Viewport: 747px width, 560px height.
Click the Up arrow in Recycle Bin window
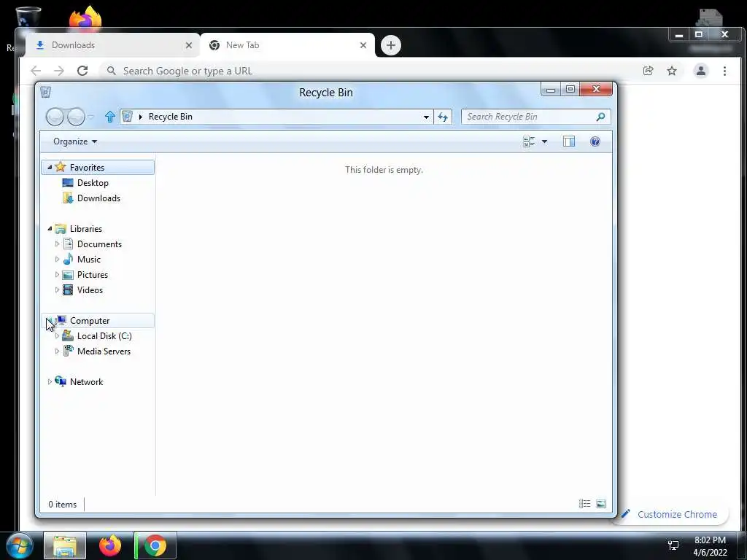pyautogui.click(x=110, y=117)
